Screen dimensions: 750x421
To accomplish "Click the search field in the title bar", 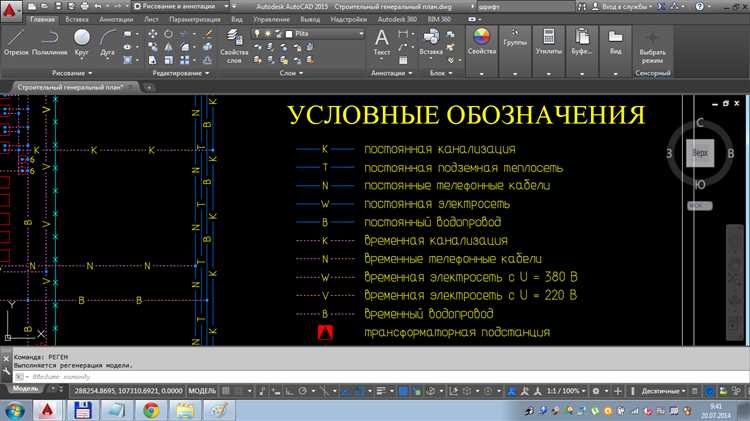I will click(x=525, y=7).
